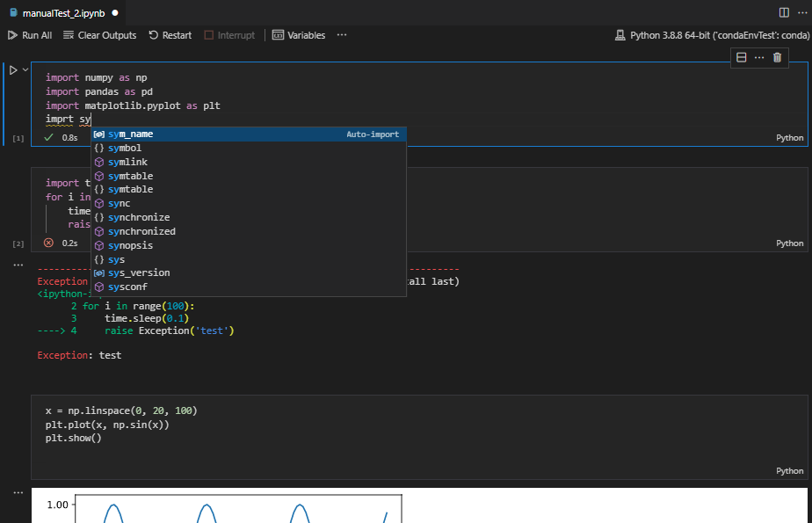Switch to the manualTest_2.ipynb tab
Image resolution: width=812 pixels, height=523 pixels.
(x=62, y=13)
